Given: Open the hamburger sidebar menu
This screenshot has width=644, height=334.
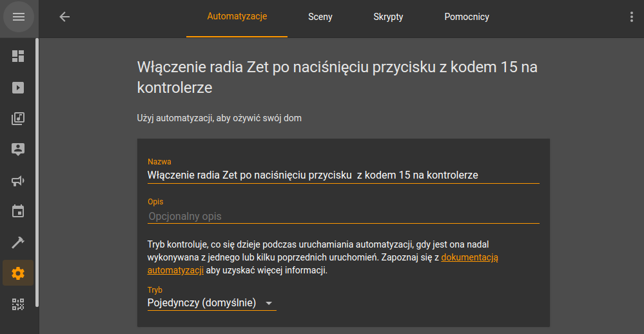Looking at the screenshot, I should coord(19,17).
